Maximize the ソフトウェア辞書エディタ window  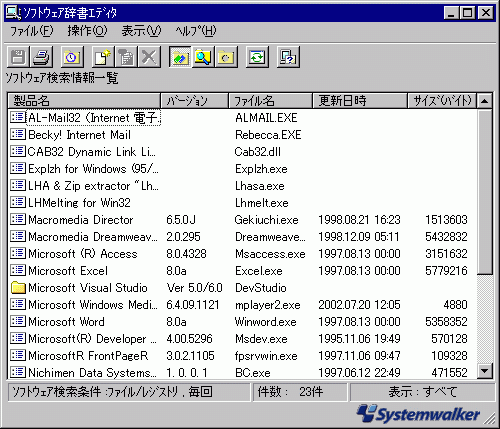pos(468,13)
